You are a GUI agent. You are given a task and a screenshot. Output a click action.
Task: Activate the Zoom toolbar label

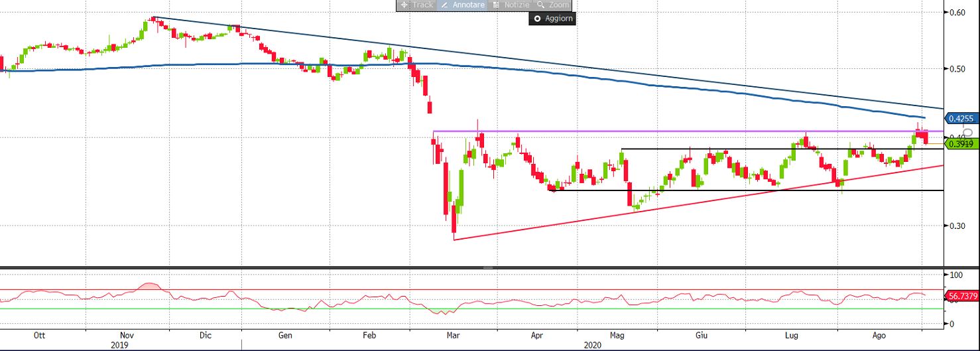point(558,5)
